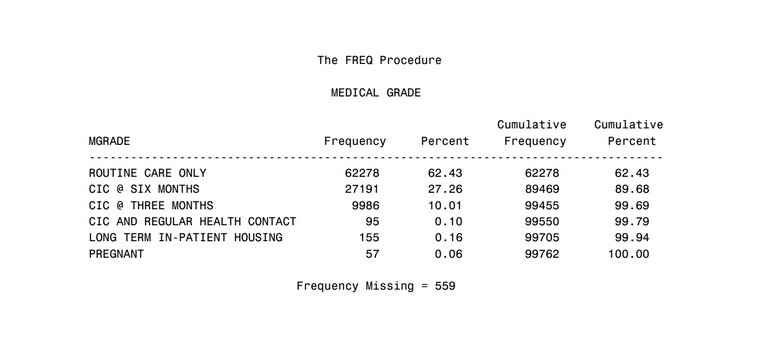Image resolution: width=779 pixels, height=361 pixels.
Task: Click the MGRADE column header
Action: 109,142
